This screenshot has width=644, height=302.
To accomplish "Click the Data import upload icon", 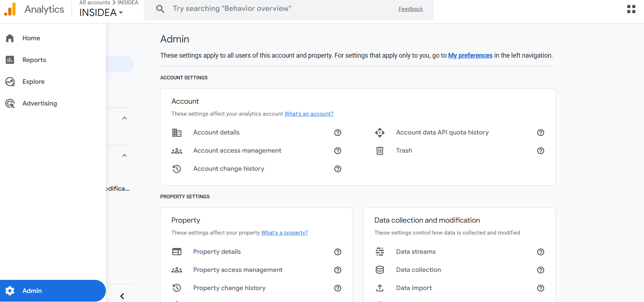I will pos(380,288).
